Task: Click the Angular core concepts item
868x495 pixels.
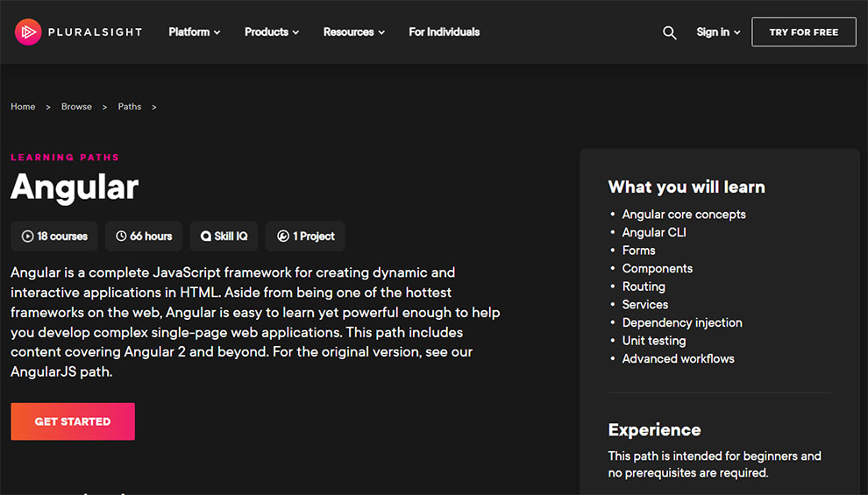Action: point(684,215)
